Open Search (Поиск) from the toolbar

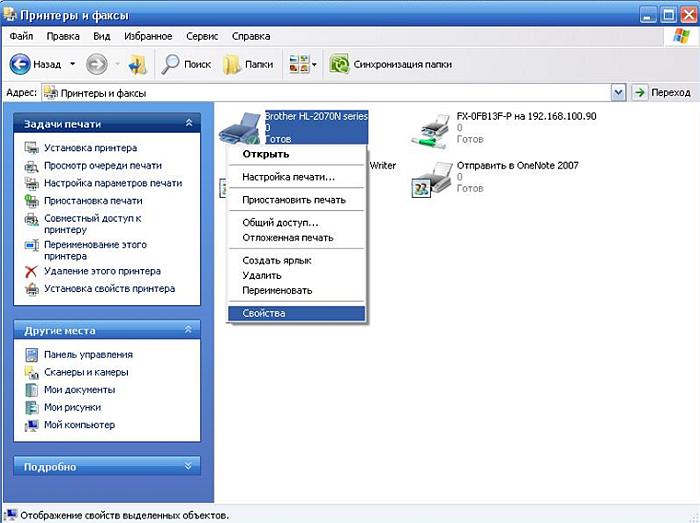point(187,64)
